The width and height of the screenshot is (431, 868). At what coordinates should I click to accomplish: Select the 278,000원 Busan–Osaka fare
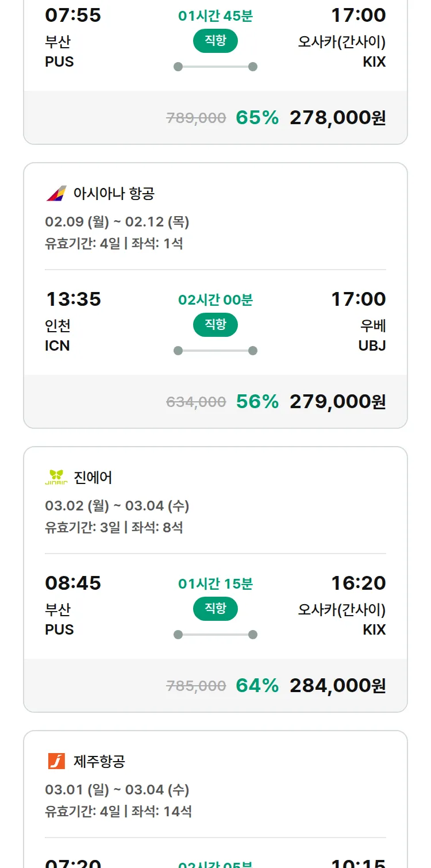point(337,118)
